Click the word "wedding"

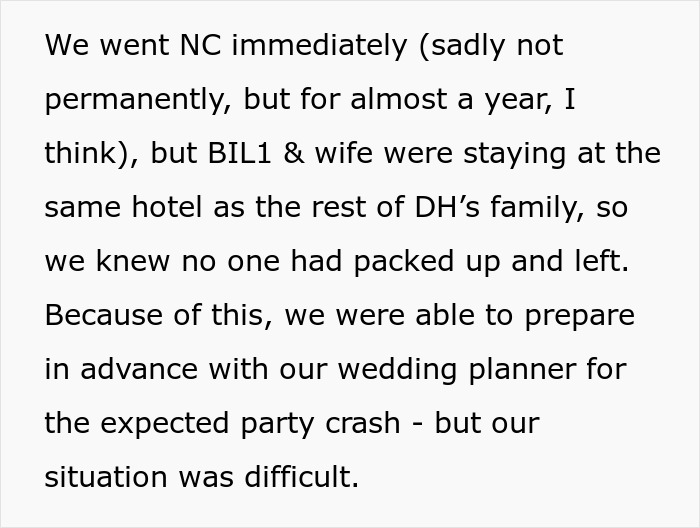pos(397,370)
